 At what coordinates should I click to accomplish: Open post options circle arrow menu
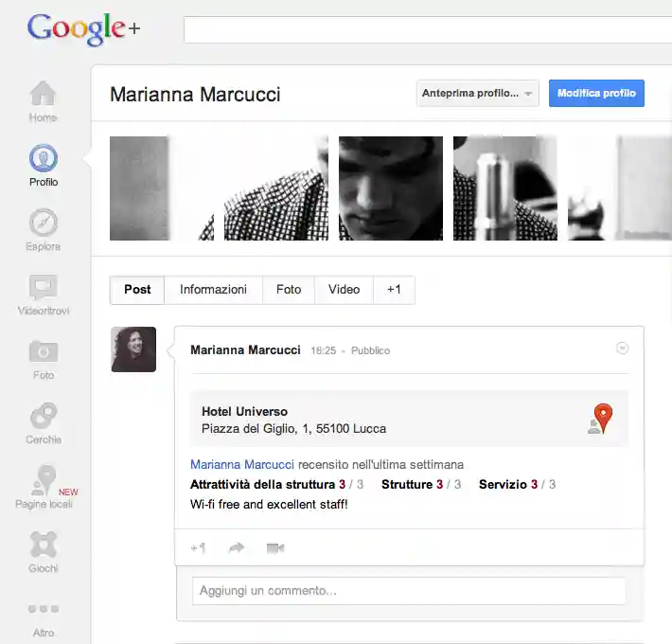click(622, 349)
